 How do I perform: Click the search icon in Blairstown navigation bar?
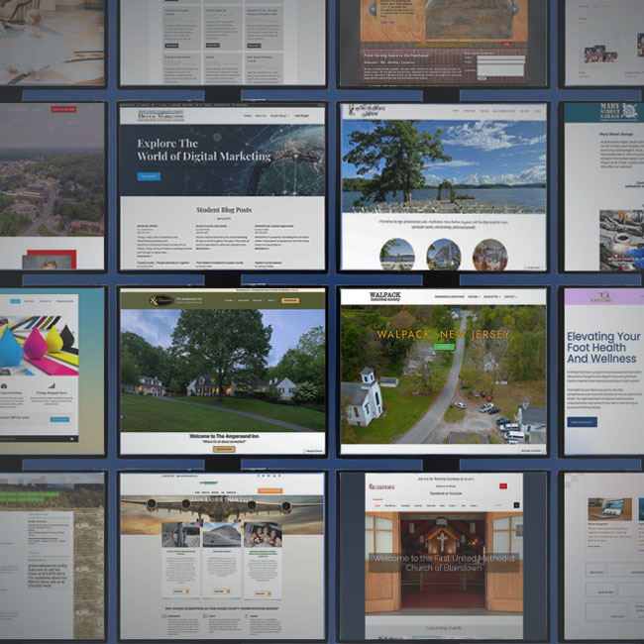516,505
